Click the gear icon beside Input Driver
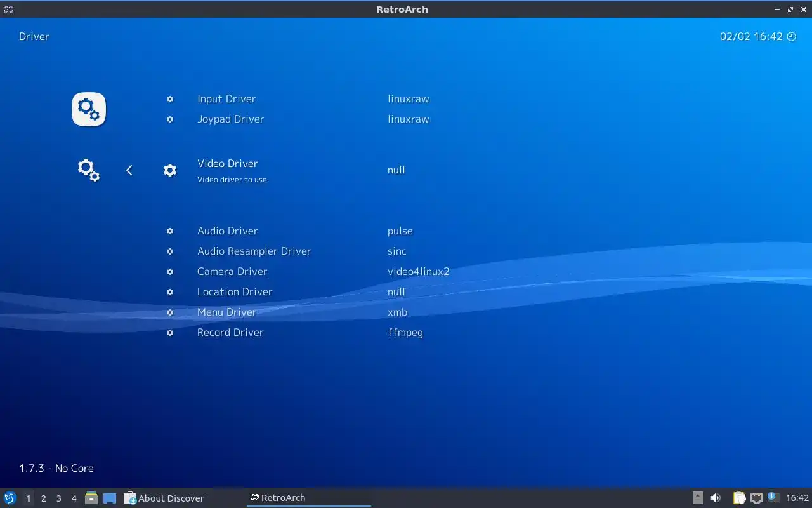The image size is (812, 508). (x=170, y=99)
